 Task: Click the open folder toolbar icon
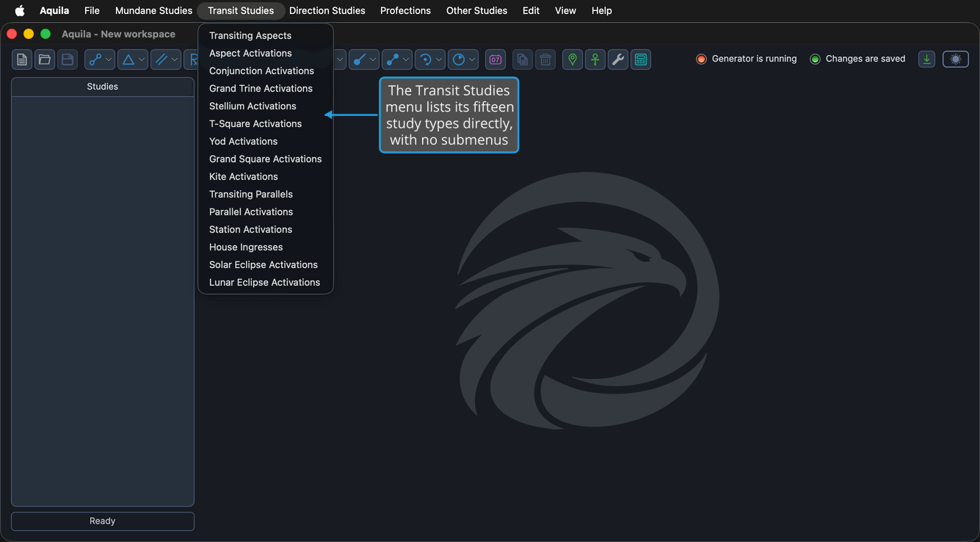(x=45, y=59)
